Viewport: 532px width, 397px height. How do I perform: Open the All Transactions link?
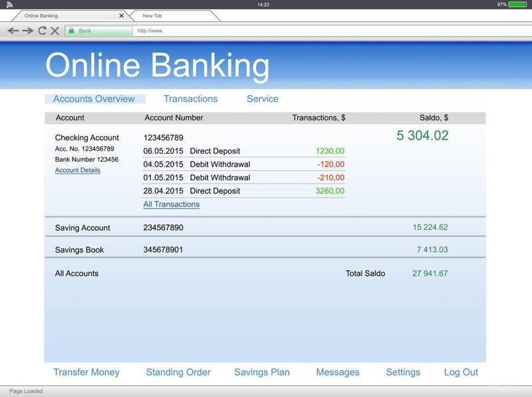[x=172, y=204]
